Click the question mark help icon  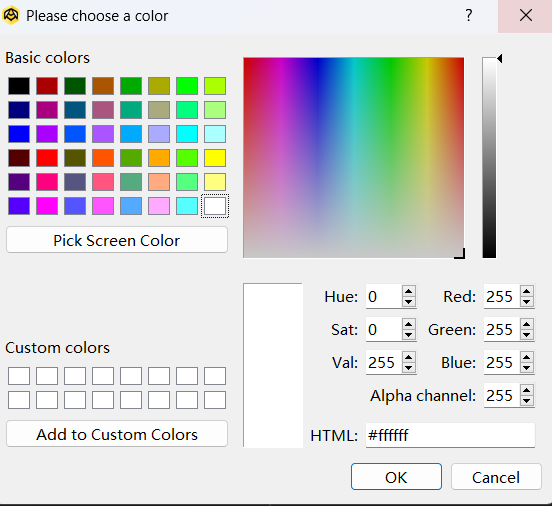click(469, 15)
